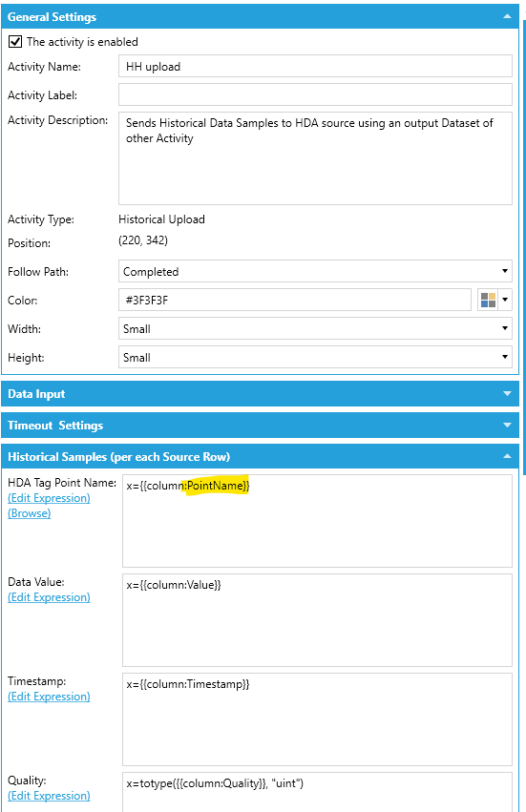Click the Data Input header

pos(261,393)
